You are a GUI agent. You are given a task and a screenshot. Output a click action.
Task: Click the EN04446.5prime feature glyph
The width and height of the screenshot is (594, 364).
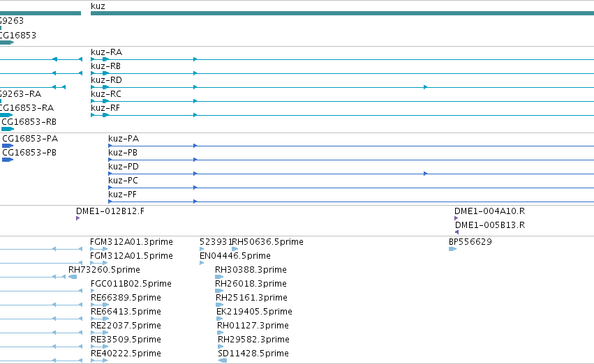click(202, 263)
